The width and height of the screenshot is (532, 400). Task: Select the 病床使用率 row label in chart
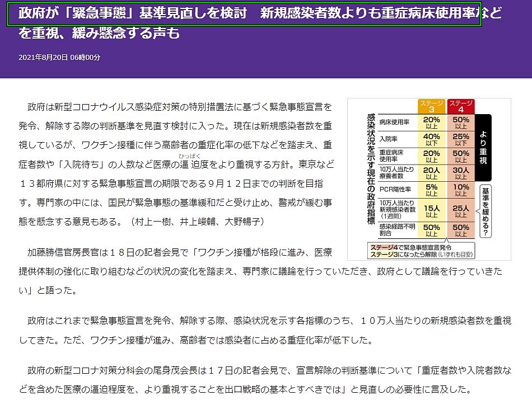(x=394, y=121)
